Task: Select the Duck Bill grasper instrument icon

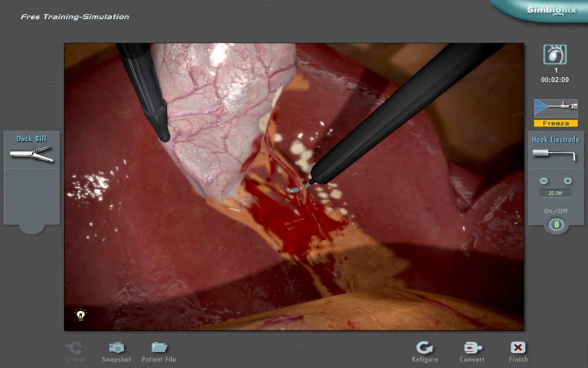Action: click(32, 154)
